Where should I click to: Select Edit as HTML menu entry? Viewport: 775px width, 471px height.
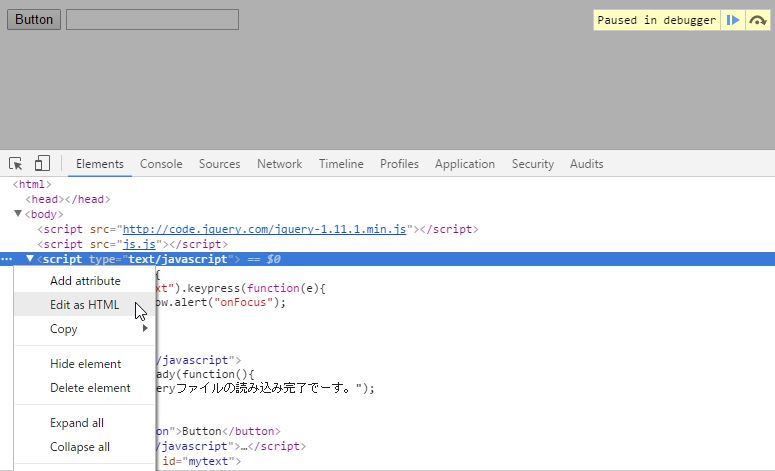pyautogui.click(x=85, y=304)
